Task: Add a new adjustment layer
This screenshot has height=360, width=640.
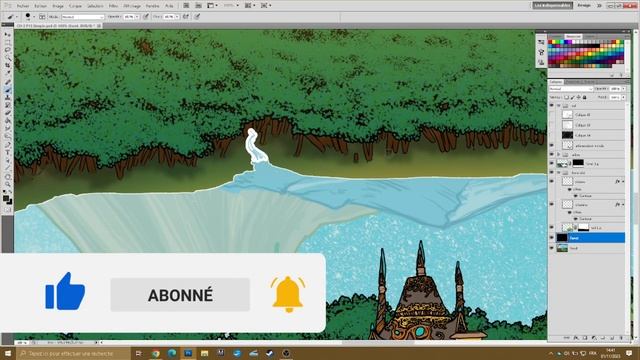Action: [x=594, y=338]
